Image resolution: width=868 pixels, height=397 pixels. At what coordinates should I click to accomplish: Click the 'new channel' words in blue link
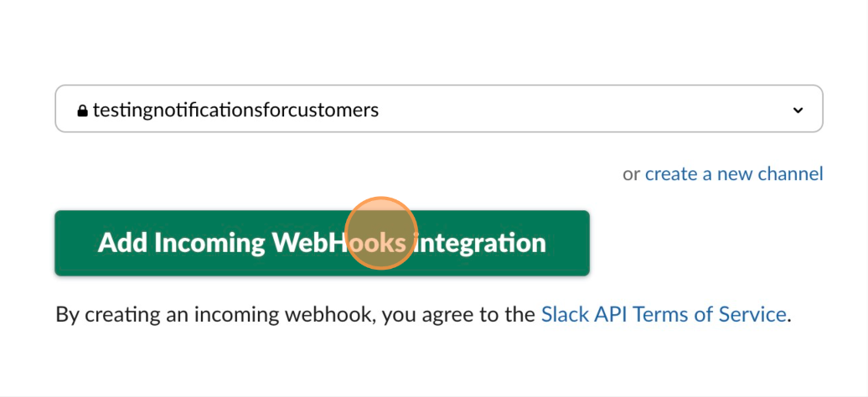[770, 174]
